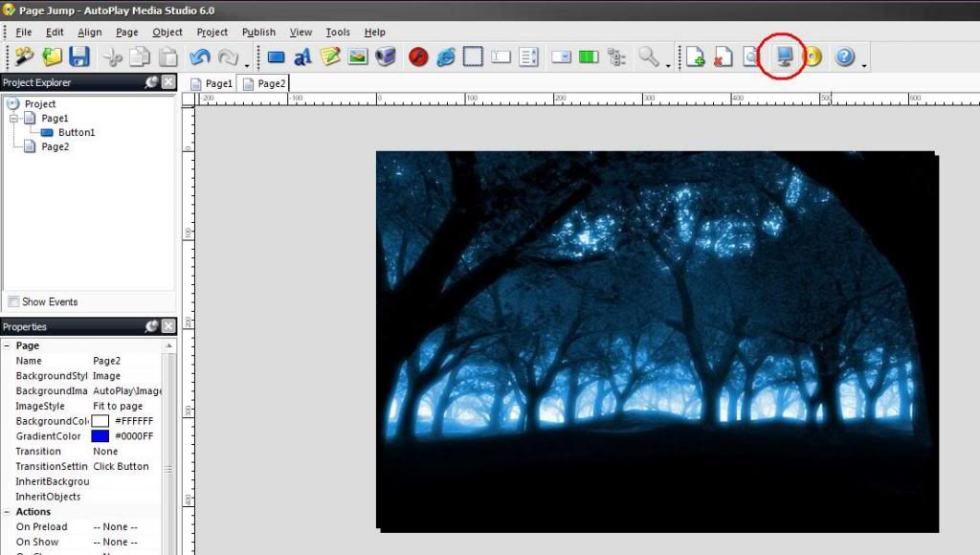Click the Video object camera icon
The width and height of the screenshot is (980, 555).
(386, 57)
